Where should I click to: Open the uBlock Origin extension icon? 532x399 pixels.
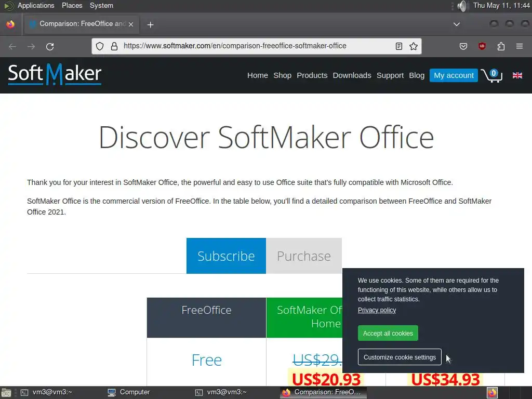click(482, 46)
